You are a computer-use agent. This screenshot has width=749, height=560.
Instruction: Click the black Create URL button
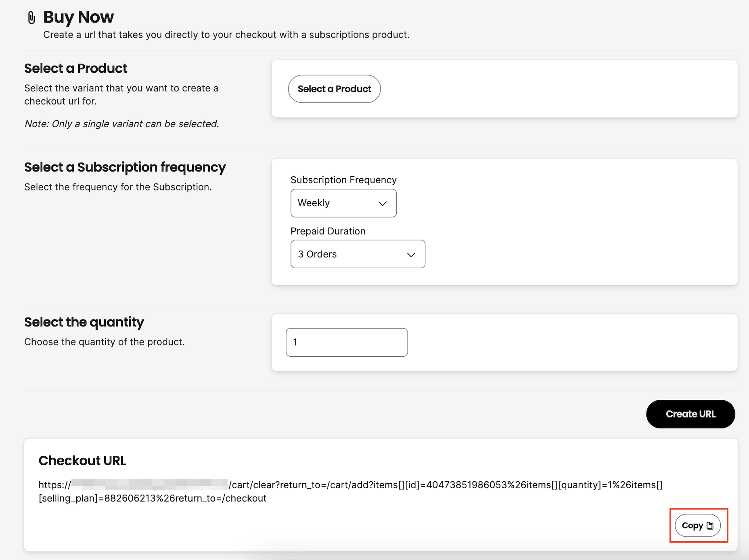pos(690,414)
